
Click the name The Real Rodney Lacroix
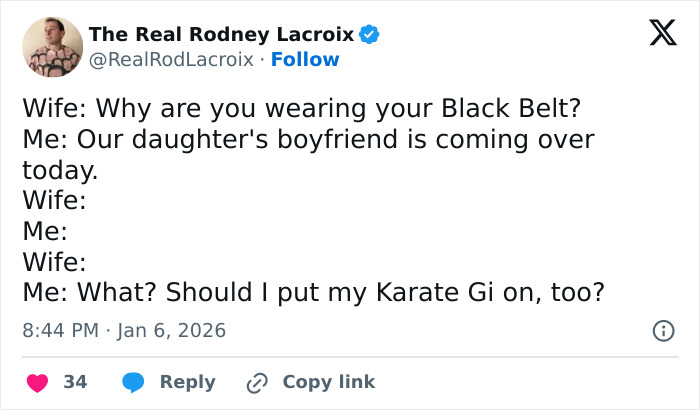[221, 35]
